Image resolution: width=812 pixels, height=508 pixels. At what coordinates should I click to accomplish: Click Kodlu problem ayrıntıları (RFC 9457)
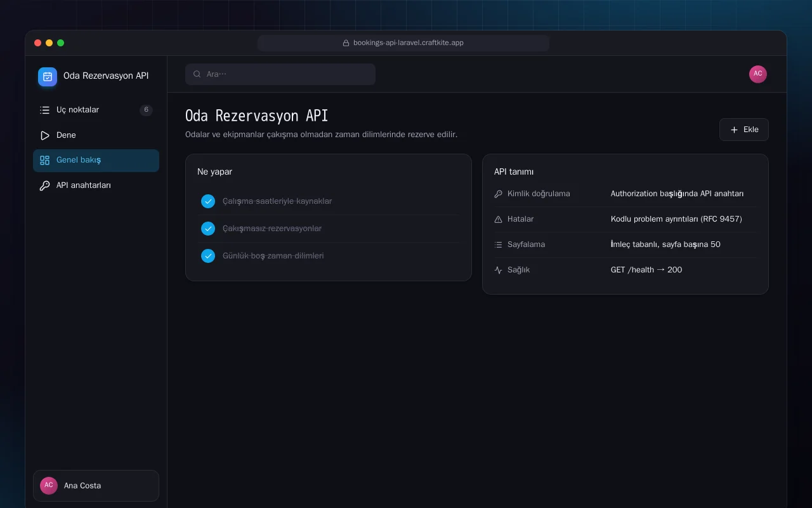pos(676,219)
